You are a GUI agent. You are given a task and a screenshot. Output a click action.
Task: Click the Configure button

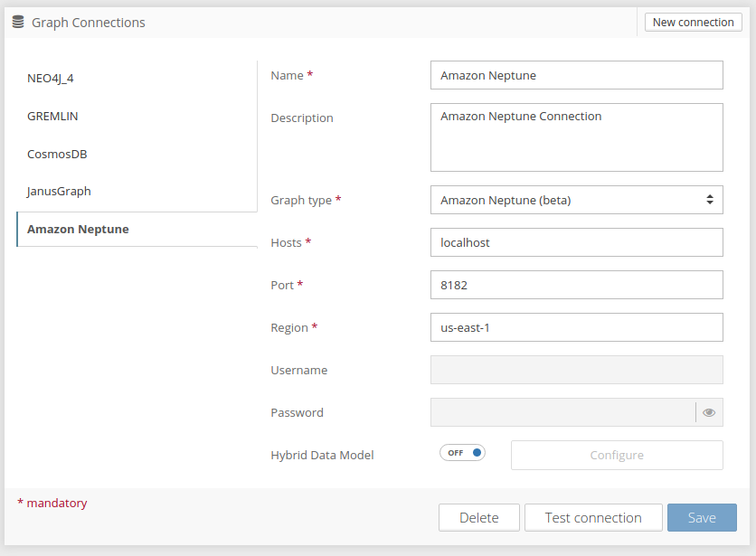coord(617,456)
